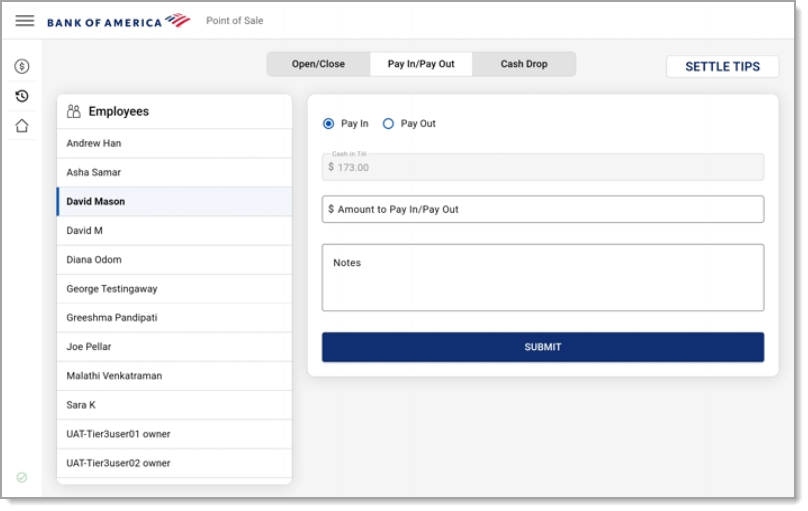Click the Employees panel heading

click(x=119, y=111)
